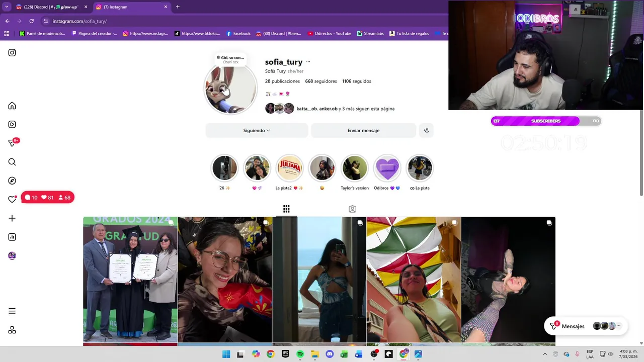Open the dark sparkly outfit post
The image size is (644, 362).
pos(508,280)
